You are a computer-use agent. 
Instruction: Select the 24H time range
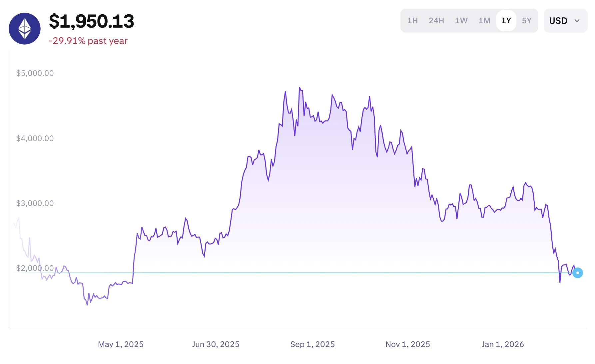pos(436,21)
